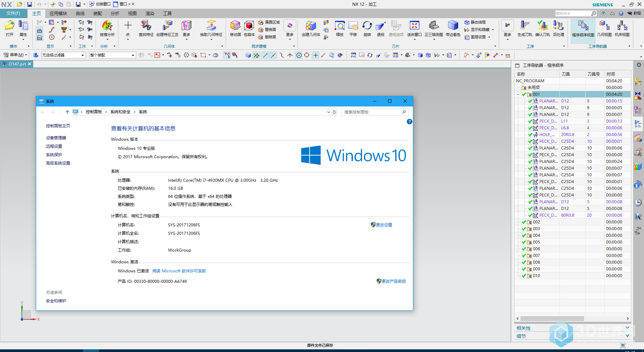Viewport: 644px width, 352px height.
Task: Click 设备管理器 device manager link
Action: pyautogui.click(x=56, y=138)
